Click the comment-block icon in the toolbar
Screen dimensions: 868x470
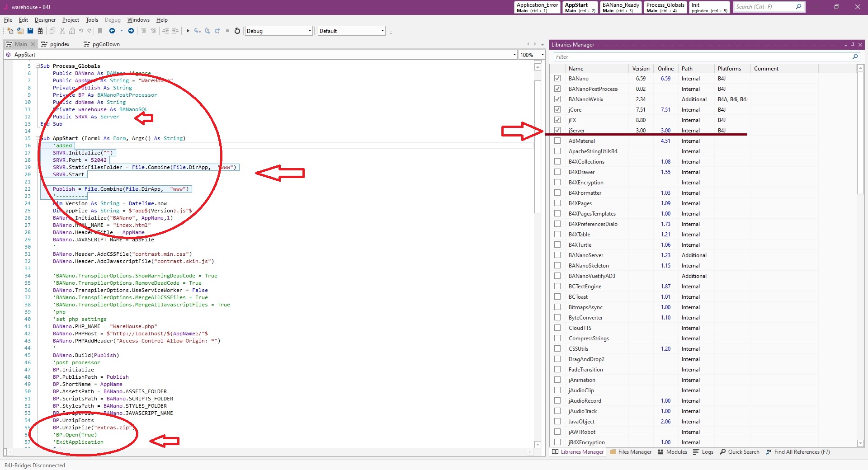pos(143,31)
